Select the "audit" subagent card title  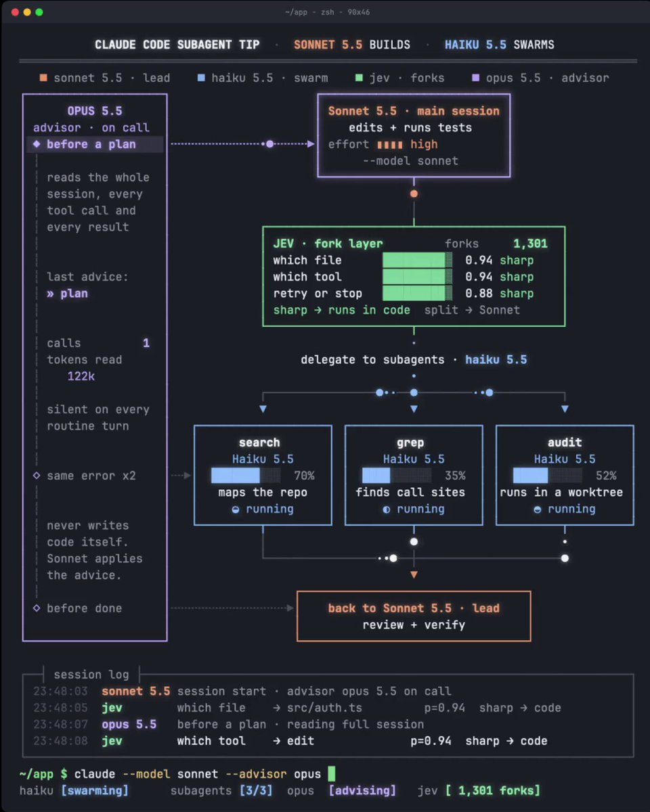pyautogui.click(x=565, y=443)
